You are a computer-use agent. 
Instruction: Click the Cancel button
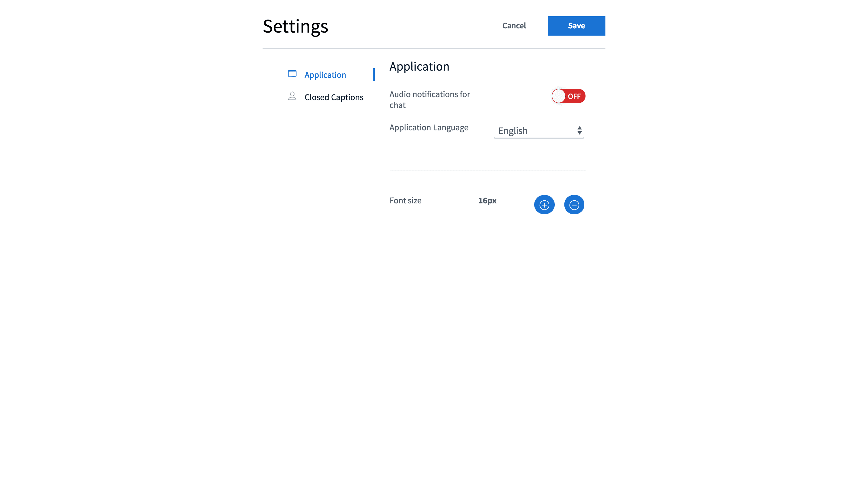(514, 26)
